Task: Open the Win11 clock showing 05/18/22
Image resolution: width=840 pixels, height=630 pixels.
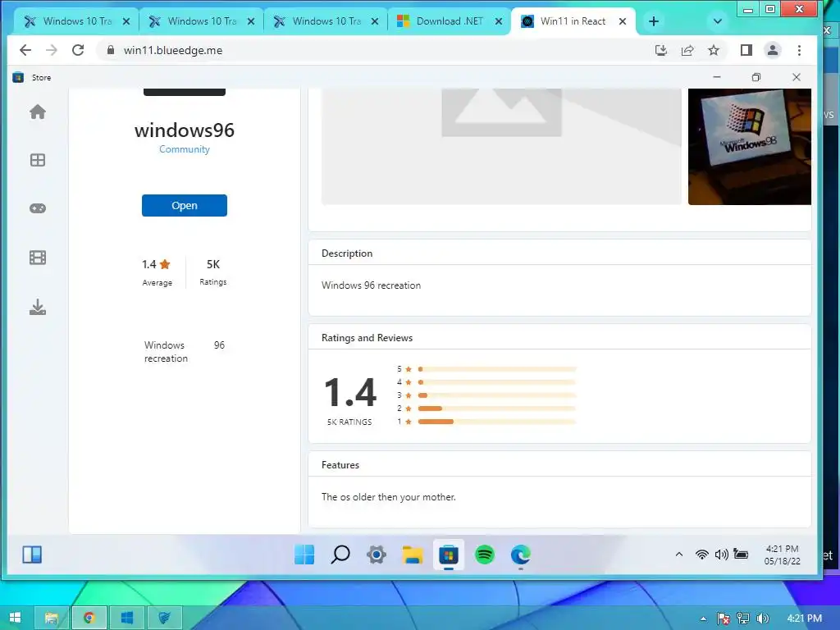Action: click(x=782, y=555)
